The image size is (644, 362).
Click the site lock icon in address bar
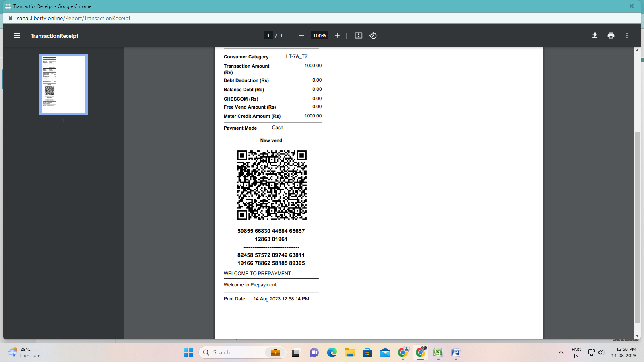point(10,18)
